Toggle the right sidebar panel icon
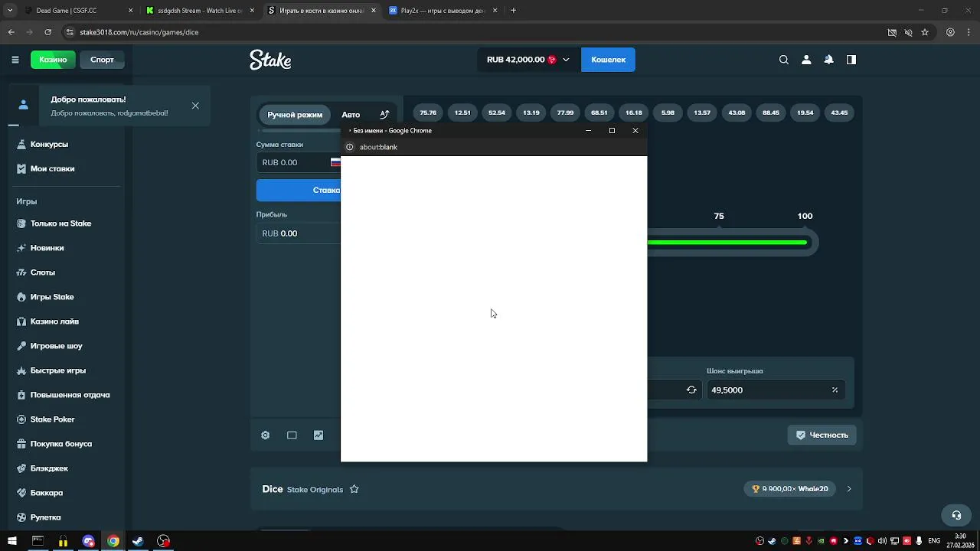 (x=851, y=60)
